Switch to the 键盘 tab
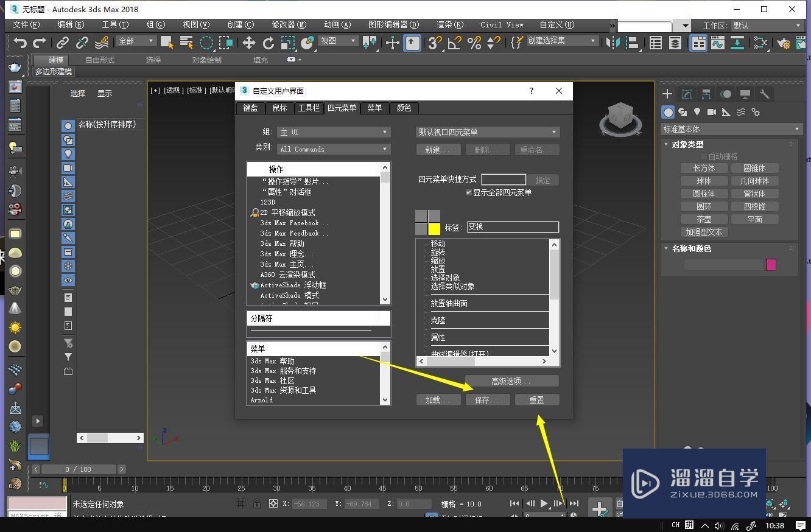Screen dimensions: 811x532 250,108
